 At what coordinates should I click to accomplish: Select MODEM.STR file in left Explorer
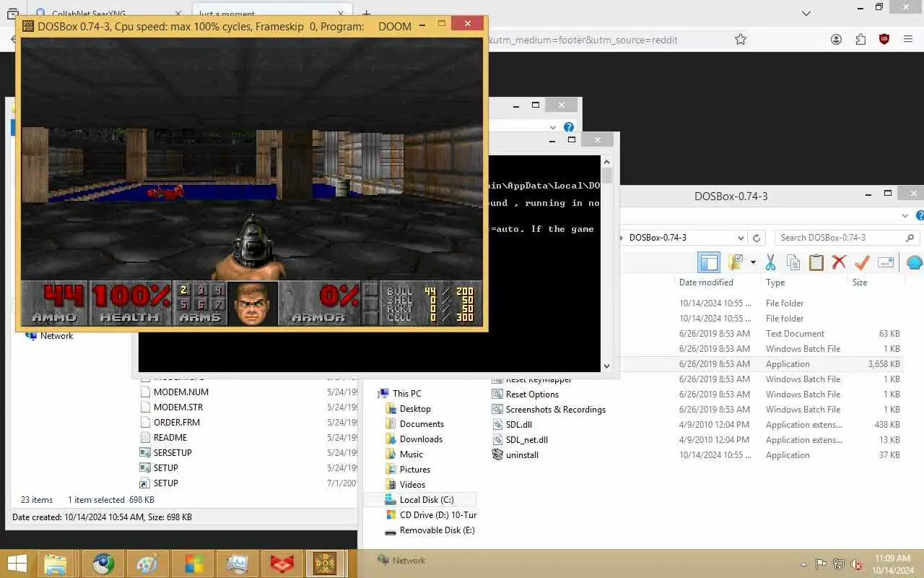click(x=171, y=407)
